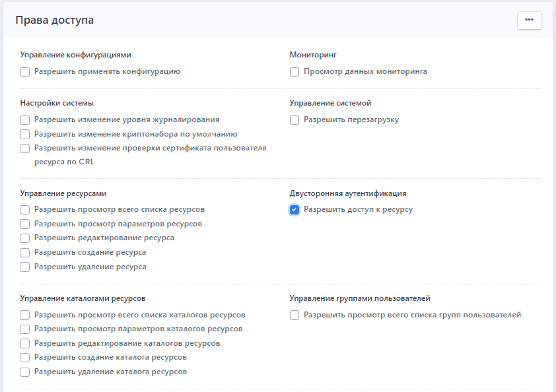Enable Разрешить перезагрузку checkbox
Viewport: 556px width, 392px height.
[x=295, y=120]
